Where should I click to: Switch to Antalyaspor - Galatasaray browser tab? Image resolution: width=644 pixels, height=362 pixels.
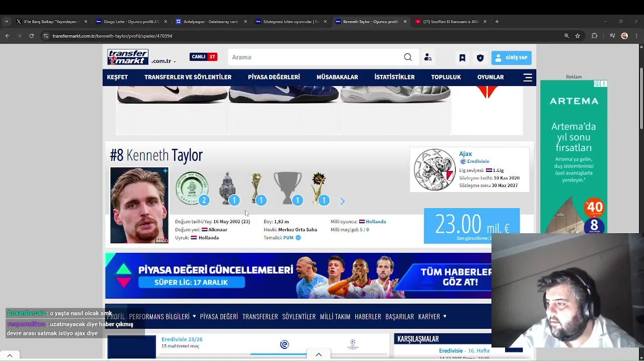point(211,22)
